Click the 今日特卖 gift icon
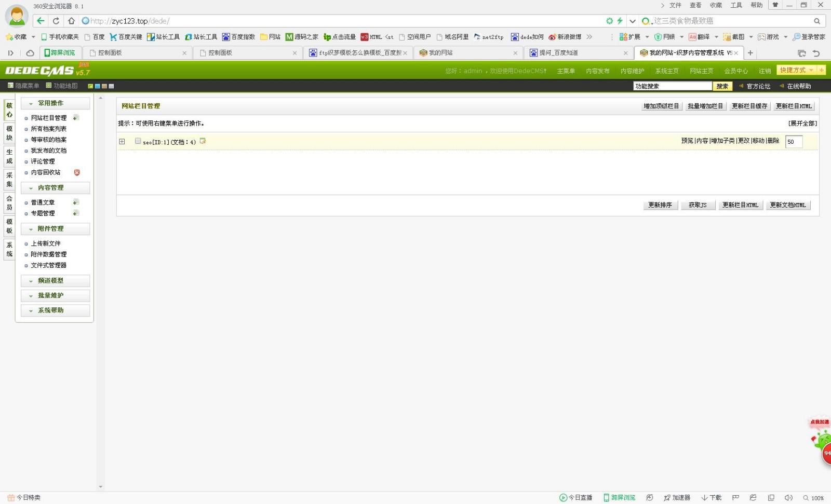The image size is (831, 504). tap(11, 497)
